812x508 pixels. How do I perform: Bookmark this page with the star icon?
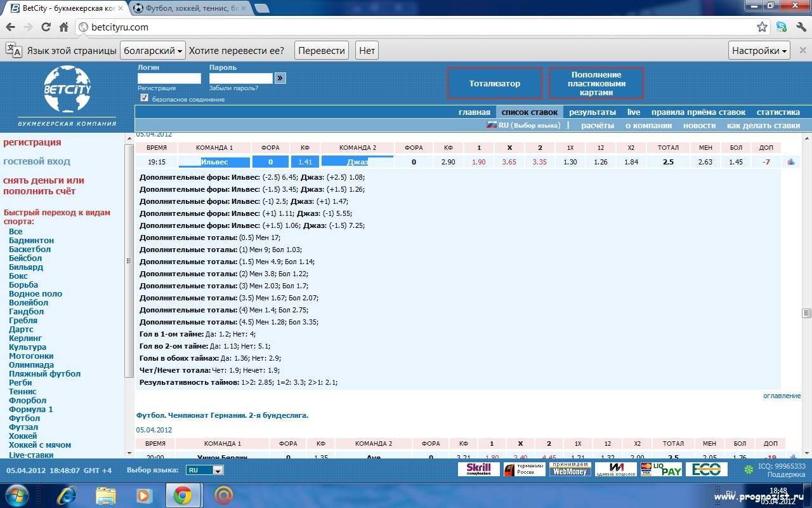coord(762,27)
